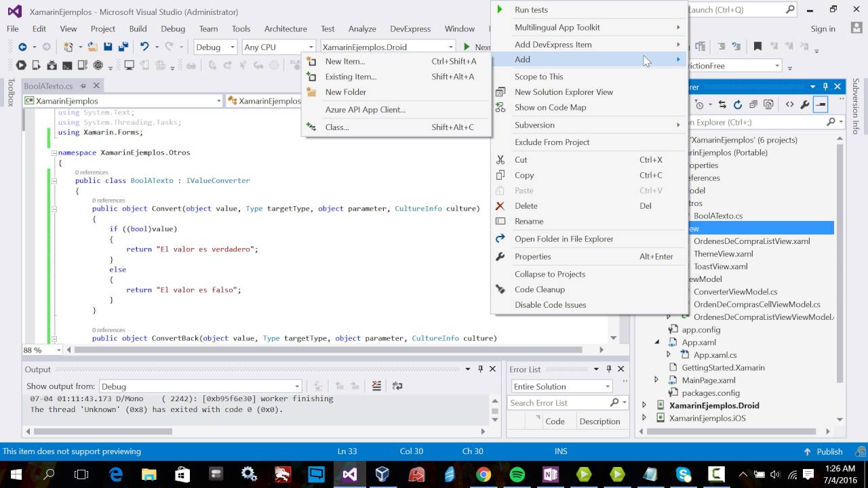Click the Description column header in Error List
This screenshot has height=488, width=868.
pos(599,421)
